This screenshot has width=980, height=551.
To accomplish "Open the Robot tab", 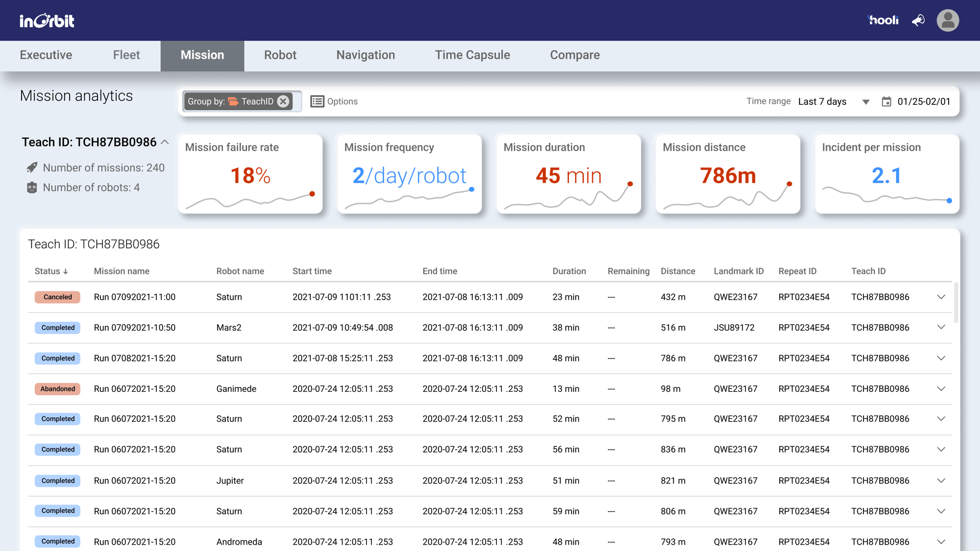I will 280,55.
